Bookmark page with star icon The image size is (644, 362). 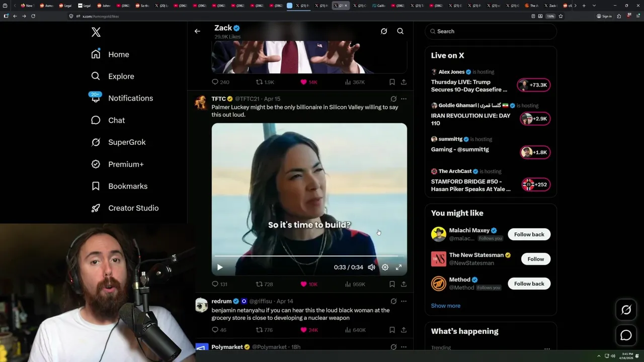(560, 16)
